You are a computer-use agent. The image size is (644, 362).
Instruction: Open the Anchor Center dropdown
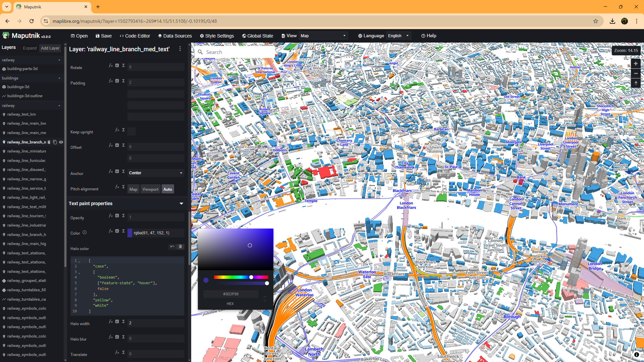156,173
